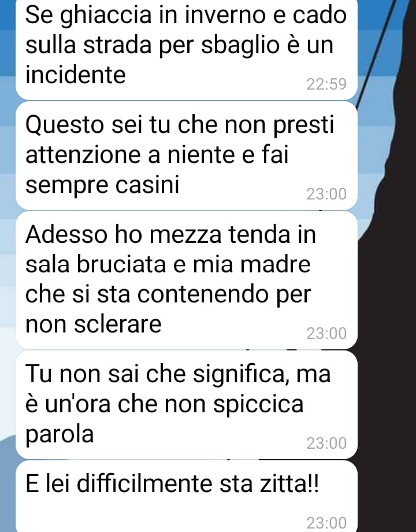416x532 pixels.
Task: Click the word "sclerare" in the third message
Action: click(118, 324)
